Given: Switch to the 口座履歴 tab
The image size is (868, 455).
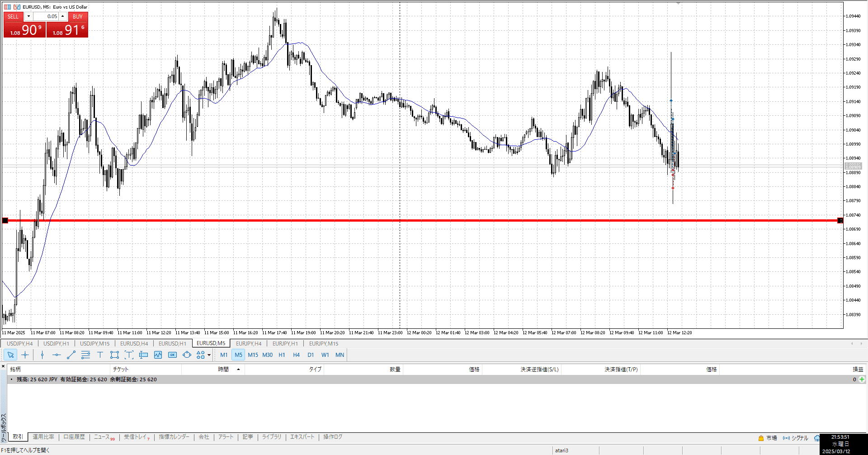Looking at the screenshot, I should click(x=74, y=437).
